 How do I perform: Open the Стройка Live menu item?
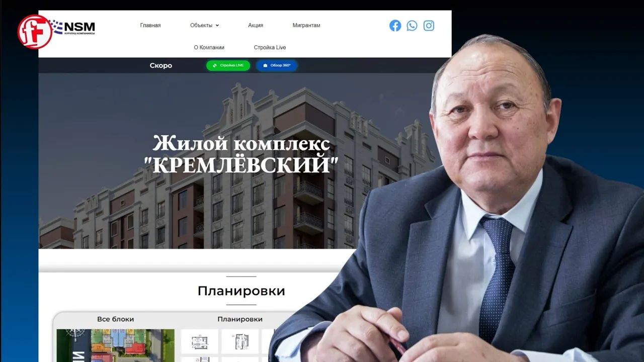[270, 47]
